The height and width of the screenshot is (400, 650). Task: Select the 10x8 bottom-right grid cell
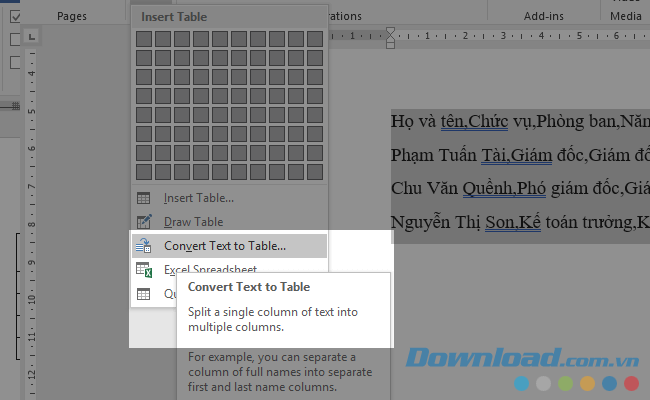(x=315, y=172)
